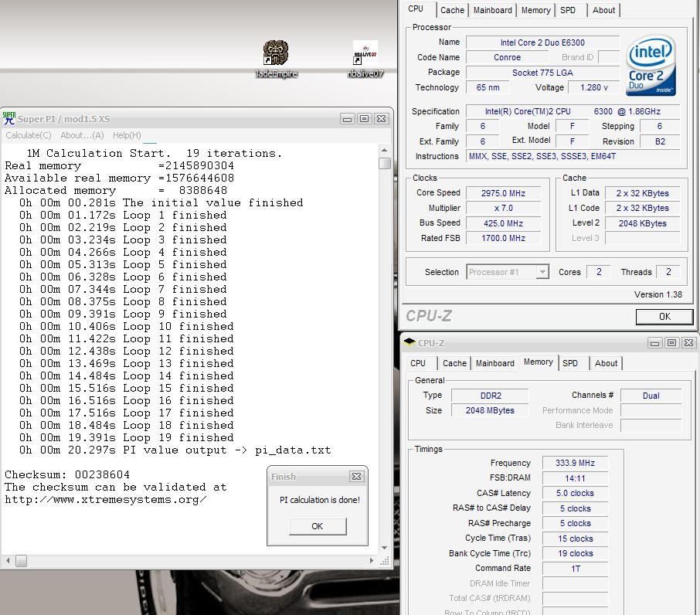The height and width of the screenshot is (615, 700).
Task: Click the Bank Cycle Time value 19 clocks
Action: point(575,553)
